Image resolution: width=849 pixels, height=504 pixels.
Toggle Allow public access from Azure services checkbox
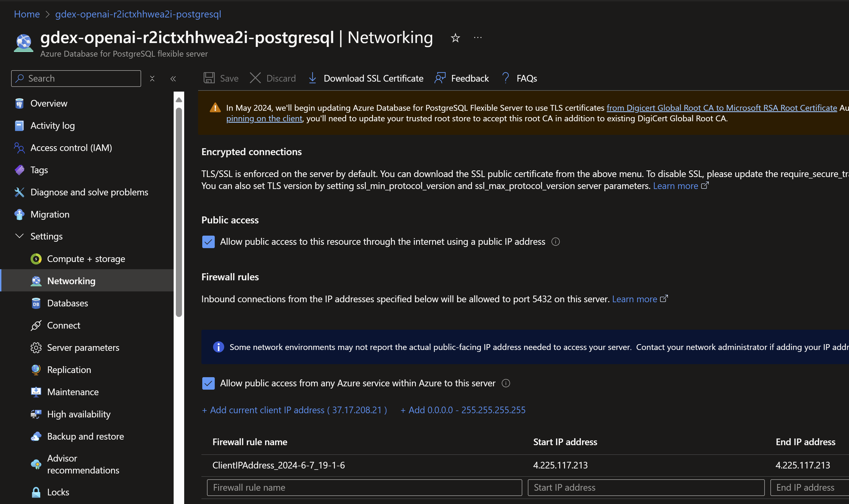click(x=208, y=383)
